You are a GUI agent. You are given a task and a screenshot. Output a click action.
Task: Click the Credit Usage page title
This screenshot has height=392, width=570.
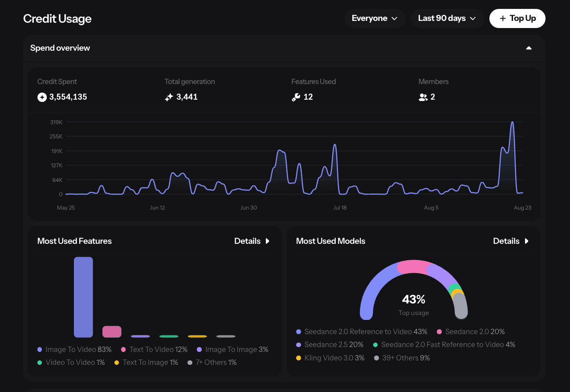57,19
